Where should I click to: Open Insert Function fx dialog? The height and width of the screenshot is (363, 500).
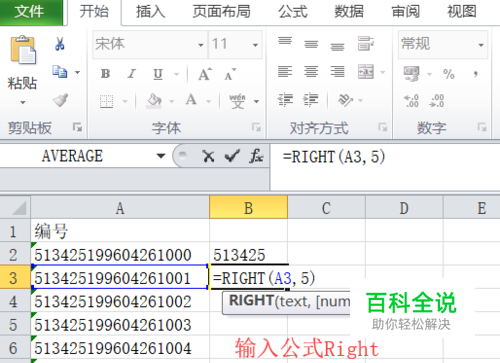[x=256, y=156]
